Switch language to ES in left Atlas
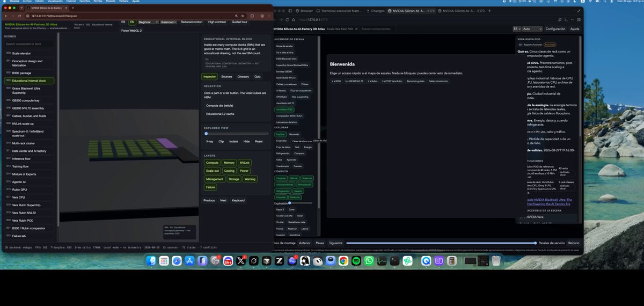Viewport: 644px width, 306px height. (x=123, y=22)
